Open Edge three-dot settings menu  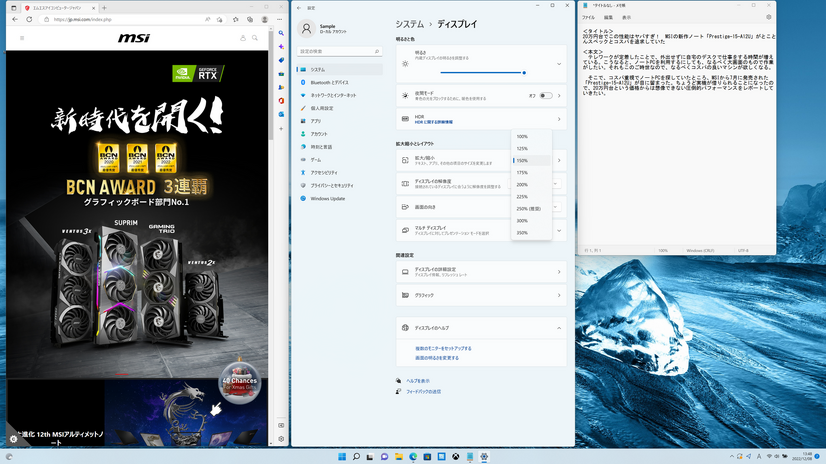click(x=279, y=19)
